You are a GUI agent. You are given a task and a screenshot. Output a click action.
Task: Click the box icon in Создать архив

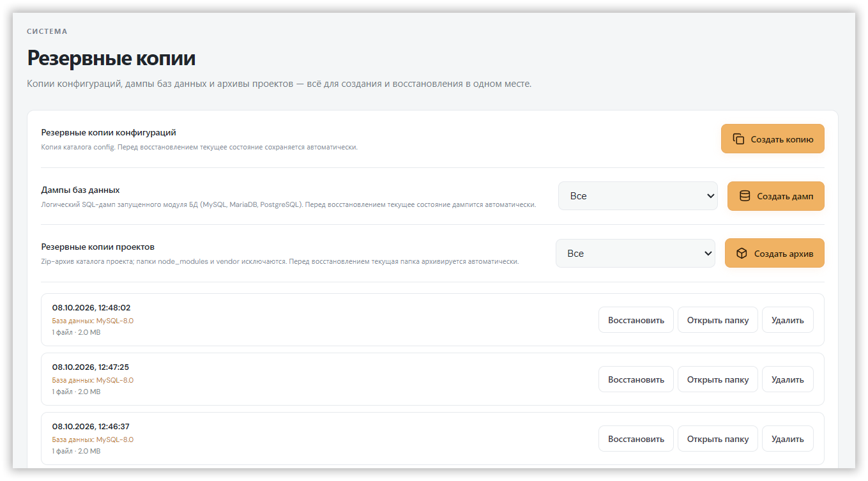pos(742,254)
